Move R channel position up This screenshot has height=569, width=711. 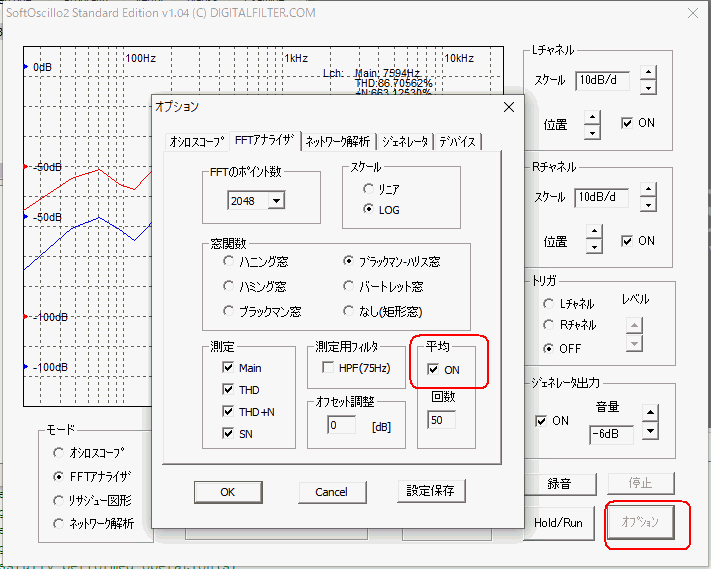tap(594, 231)
